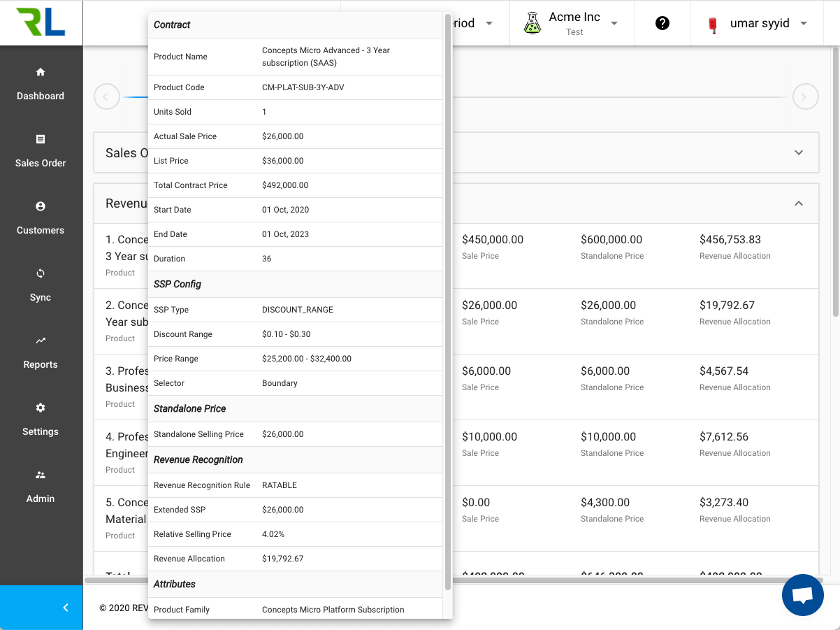This screenshot has height=630, width=840.
Task: Go to previous step arrow
Action: pyautogui.click(x=106, y=96)
